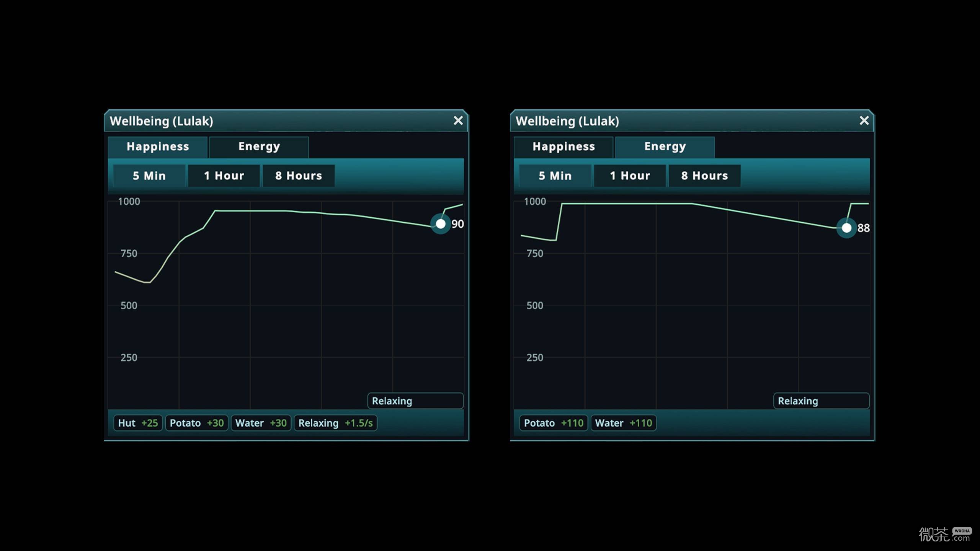Viewport: 980px width, 551px height.
Task: Select the Potato +110 modifier chip
Action: click(554, 423)
